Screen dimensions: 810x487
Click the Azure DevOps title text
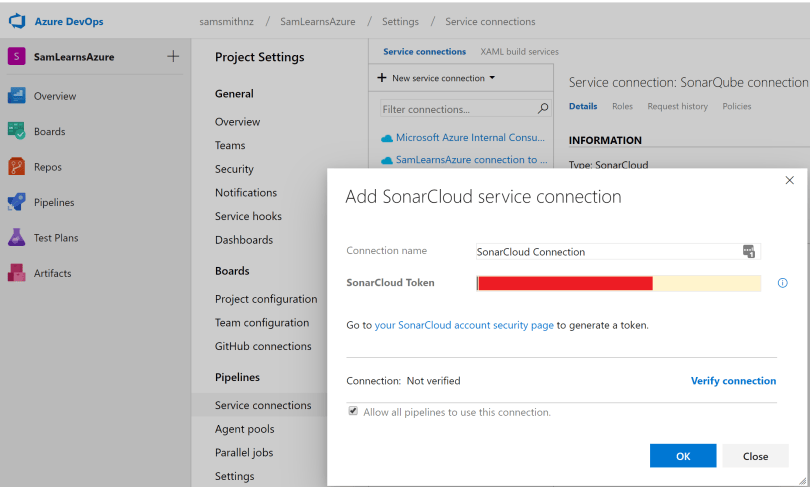tap(69, 22)
